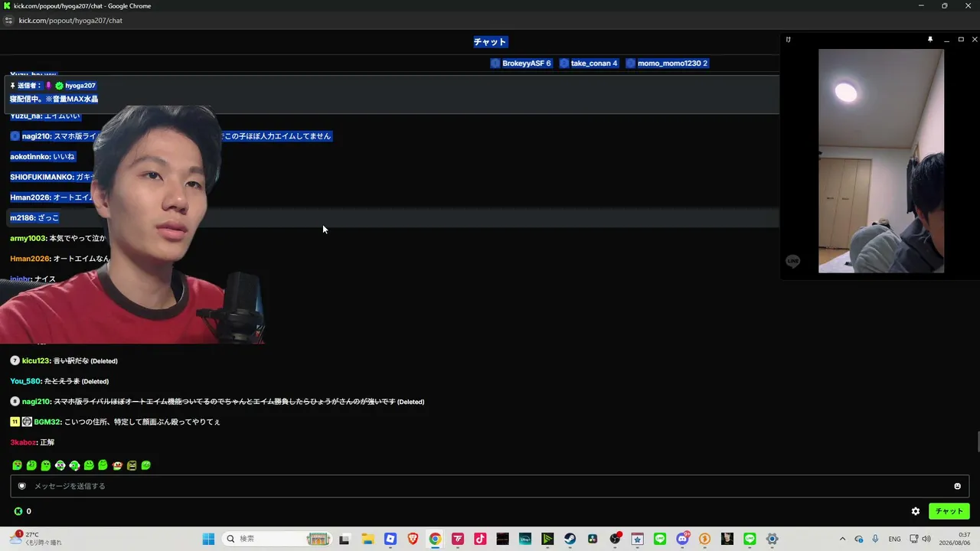Screen dimensions: 980x551
Task: Show hidden system tray icons
Action: point(843,539)
